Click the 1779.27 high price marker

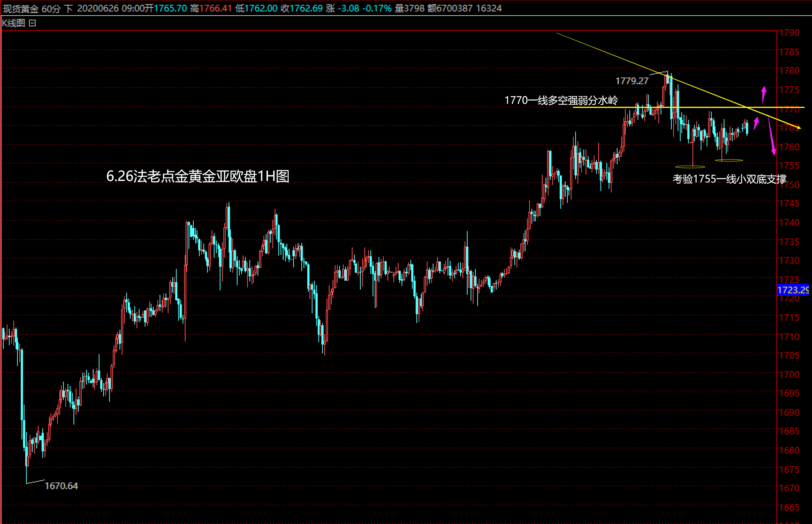[x=632, y=81]
